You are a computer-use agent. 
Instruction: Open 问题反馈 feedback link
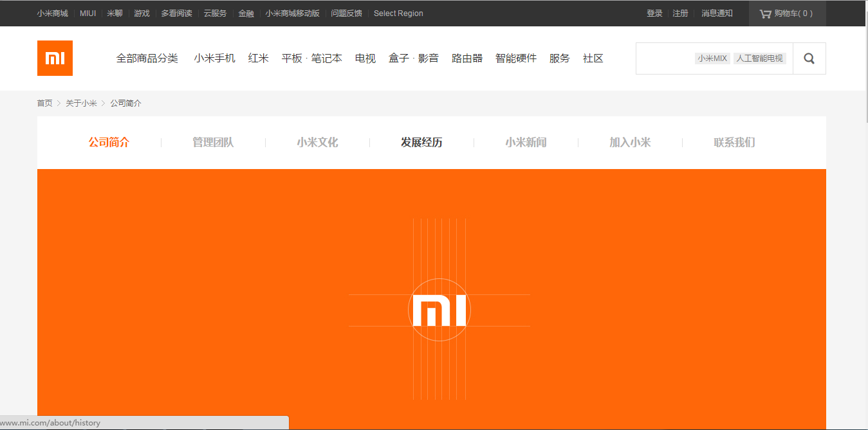(346, 13)
